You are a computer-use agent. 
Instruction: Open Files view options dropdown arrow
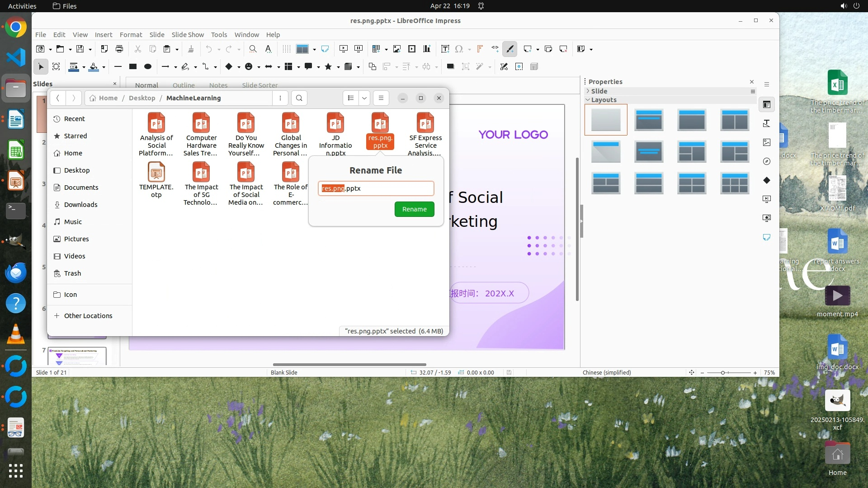click(x=364, y=98)
